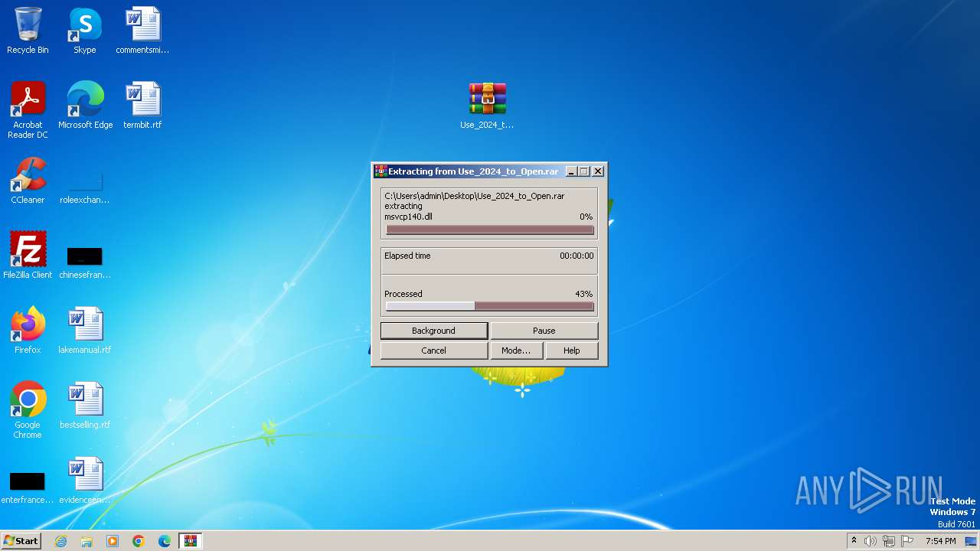Launch Firefox from the desktop

pyautogui.click(x=28, y=330)
